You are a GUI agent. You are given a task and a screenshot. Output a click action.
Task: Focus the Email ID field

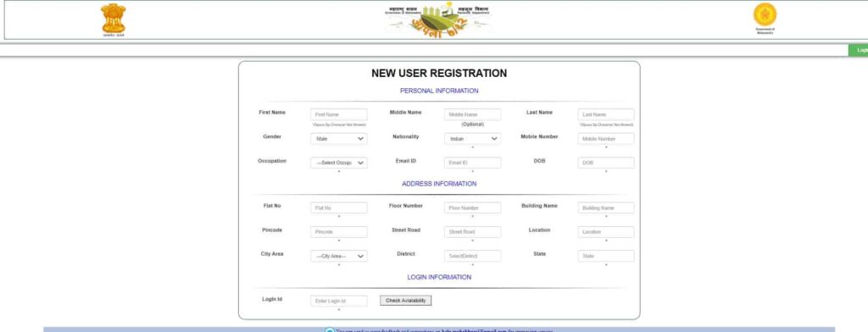pyautogui.click(x=472, y=163)
